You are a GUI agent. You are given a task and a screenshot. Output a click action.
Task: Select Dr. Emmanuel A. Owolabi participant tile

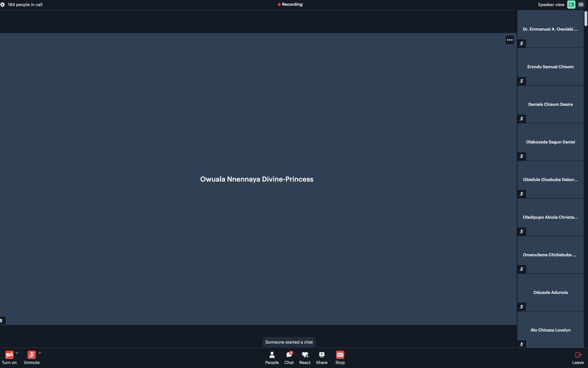[550, 29]
